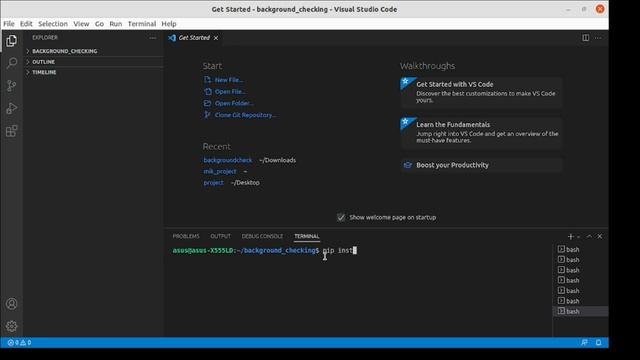Image resolution: width=640 pixels, height=360 pixels.
Task: Expand the TIMELINE section
Action: coord(93,72)
